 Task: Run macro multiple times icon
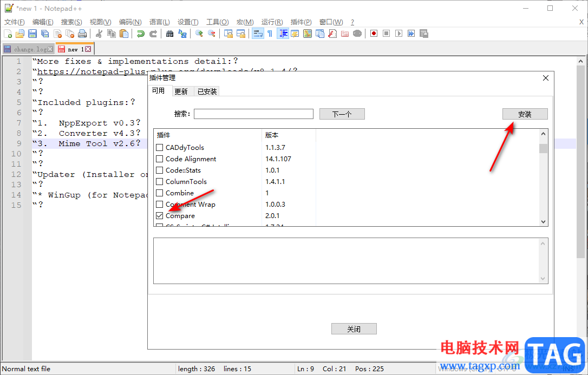tap(411, 34)
